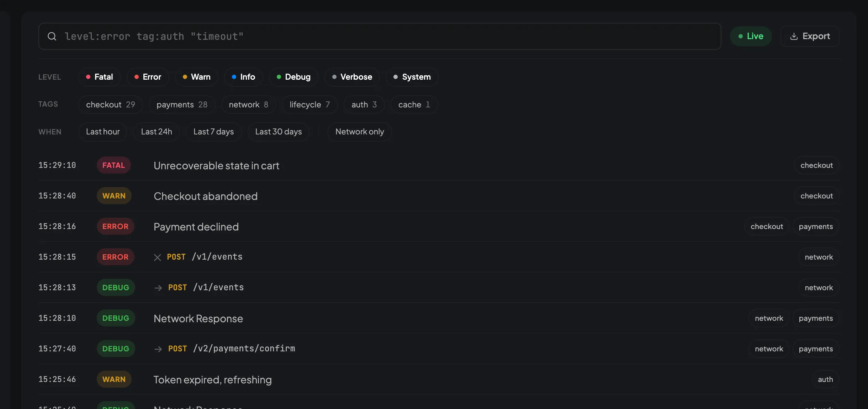
Task: Toggle Live streaming mode
Action: point(751,36)
